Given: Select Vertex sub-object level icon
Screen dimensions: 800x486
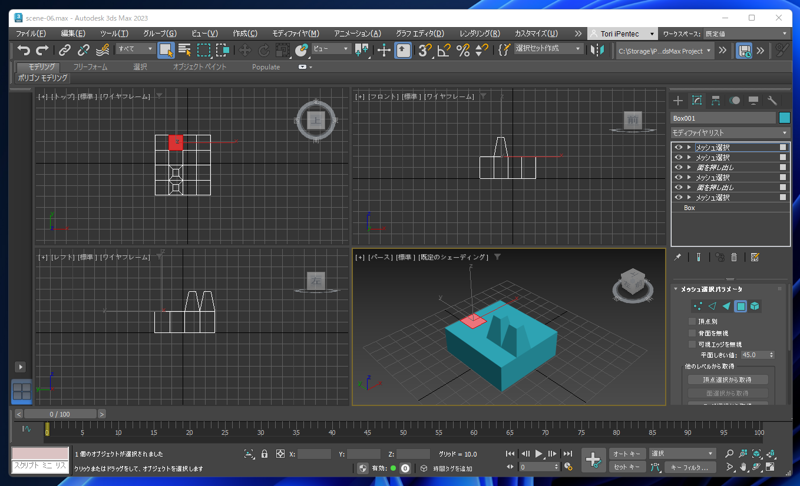Looking at the screenshot, I should click(x=697, y=306).
